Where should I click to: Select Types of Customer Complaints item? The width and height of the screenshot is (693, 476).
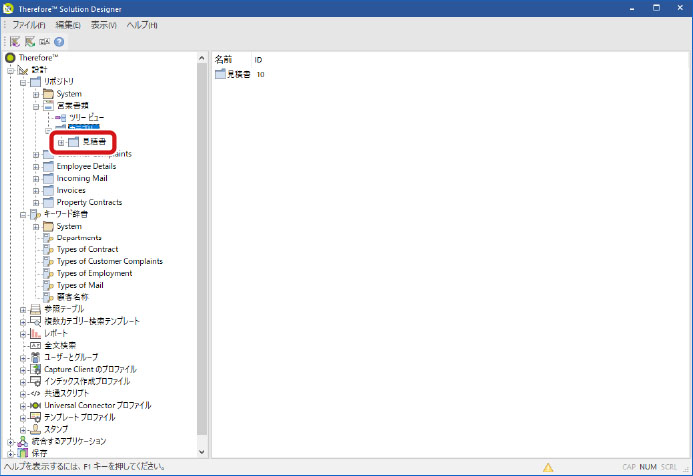pyautogui.click(x=109, y=261)
